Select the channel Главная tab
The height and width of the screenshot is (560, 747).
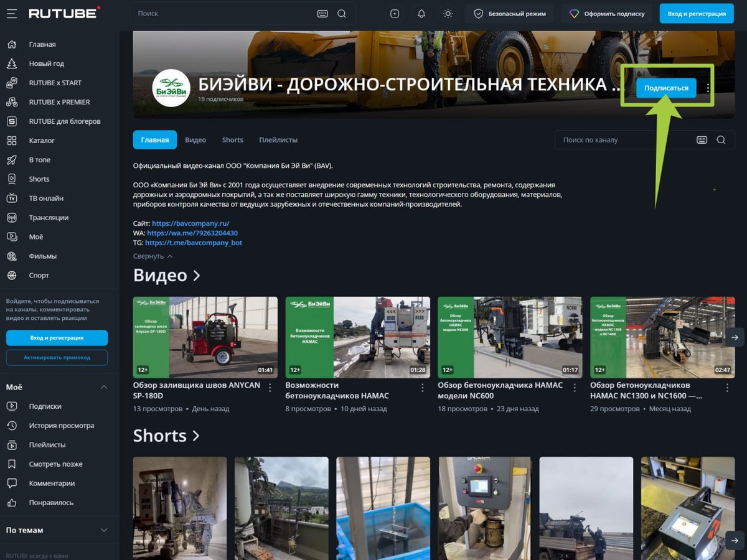pyautogui.click(x=155, y=140)
